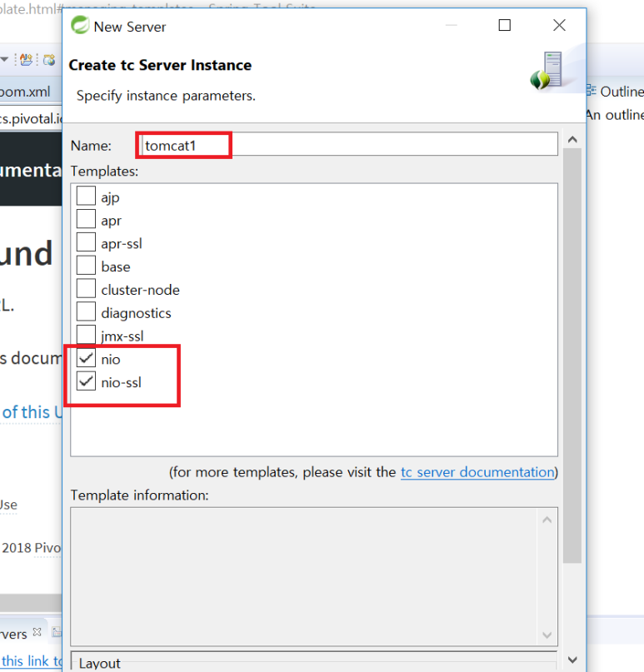Click the Layout group header
This screenshot has height=672, width=644.
[99, 663]
